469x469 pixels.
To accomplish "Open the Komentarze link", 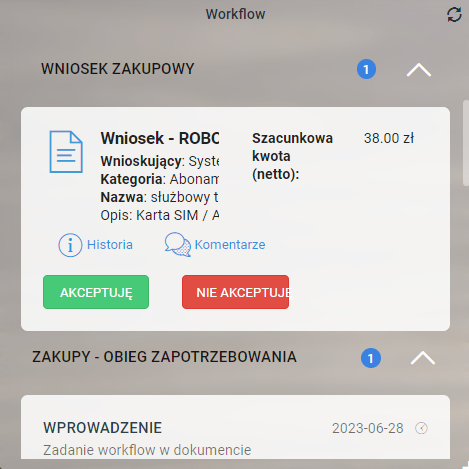I will [230, 245].
